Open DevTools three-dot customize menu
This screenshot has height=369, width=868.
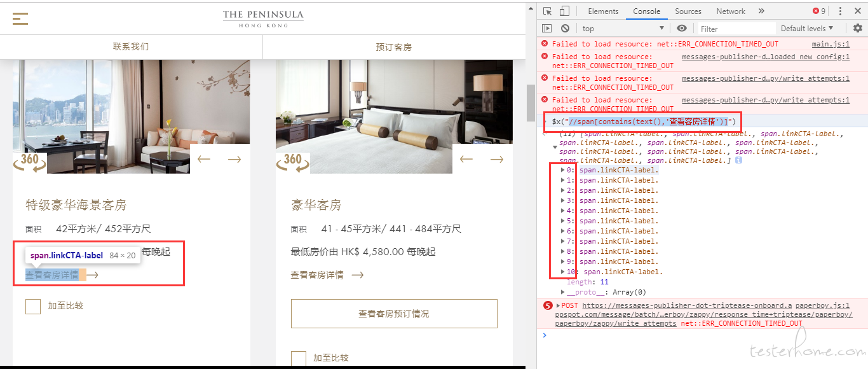point(841,11)
